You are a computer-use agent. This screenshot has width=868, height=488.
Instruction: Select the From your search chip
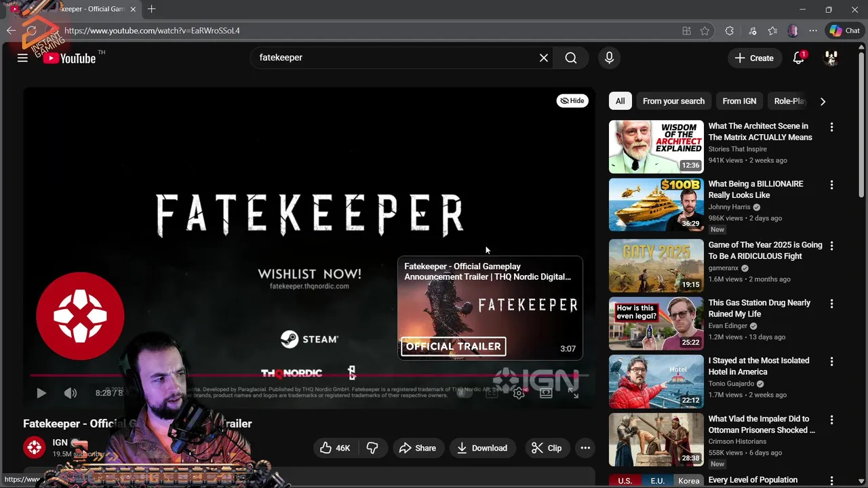click(673, 101)
